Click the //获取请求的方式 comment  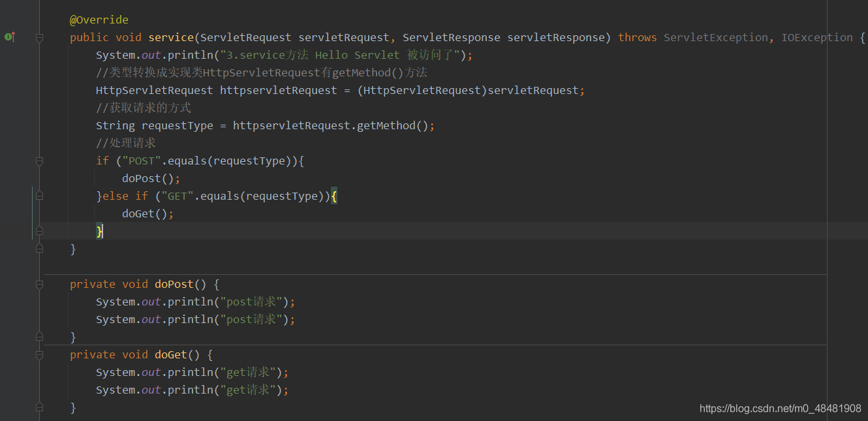coord(144,108)
